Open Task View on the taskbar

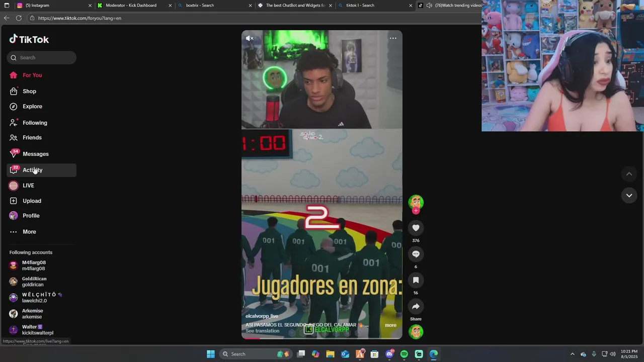tap(301, 354)
